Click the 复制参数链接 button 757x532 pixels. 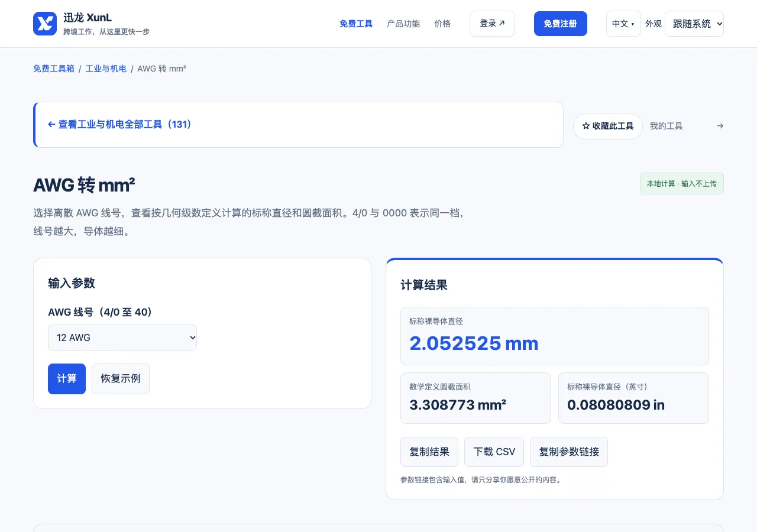coord(569,452)
